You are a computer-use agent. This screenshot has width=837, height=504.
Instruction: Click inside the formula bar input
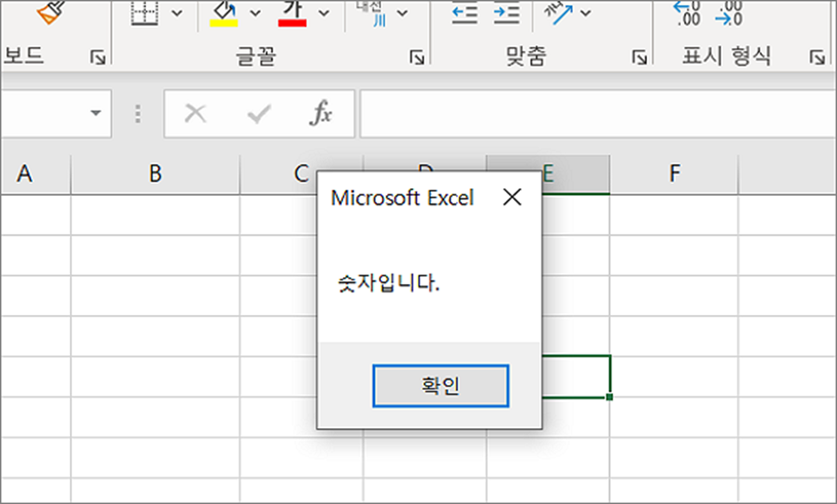(x=598, y=114)
